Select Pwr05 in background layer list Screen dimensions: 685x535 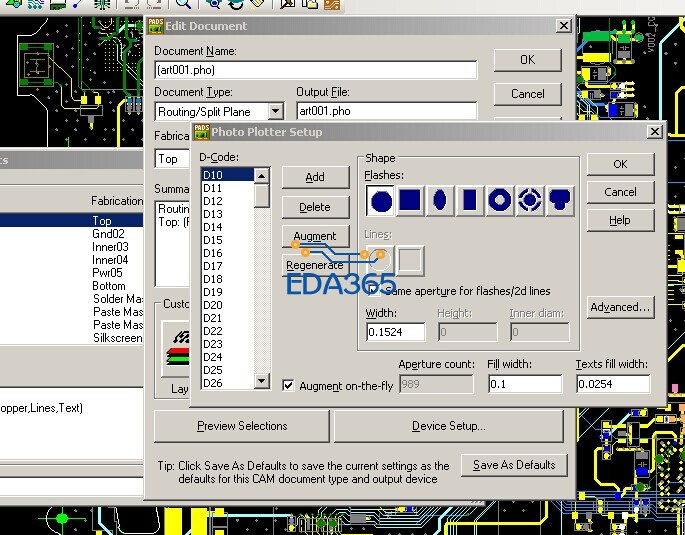[x=107, y=273]
